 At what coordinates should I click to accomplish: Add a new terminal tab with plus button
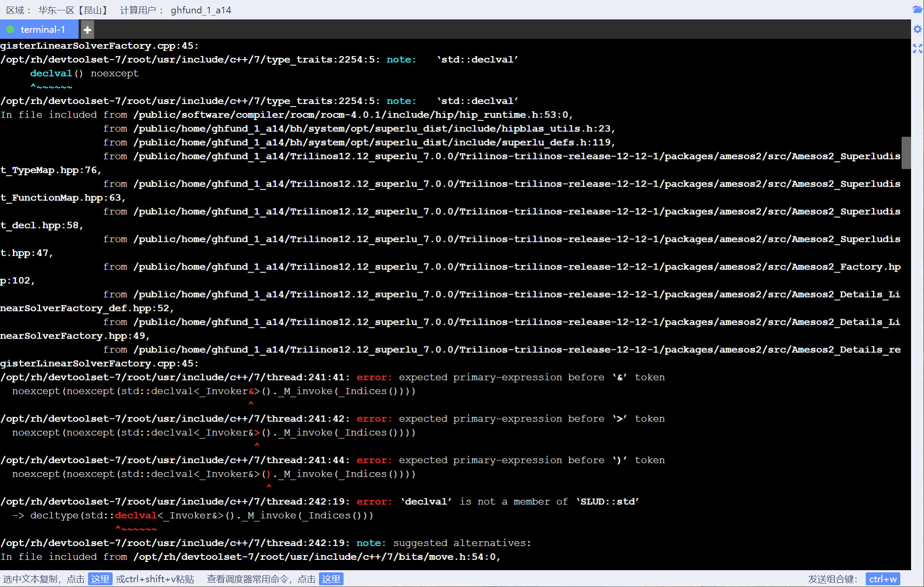point(87,30)
